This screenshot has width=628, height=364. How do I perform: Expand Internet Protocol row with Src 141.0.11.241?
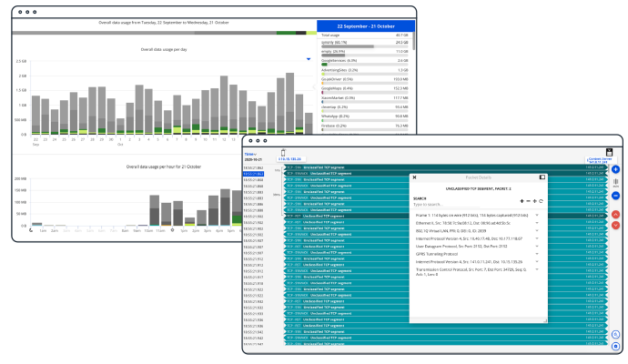pyautogui.click(x=537, y=261)
